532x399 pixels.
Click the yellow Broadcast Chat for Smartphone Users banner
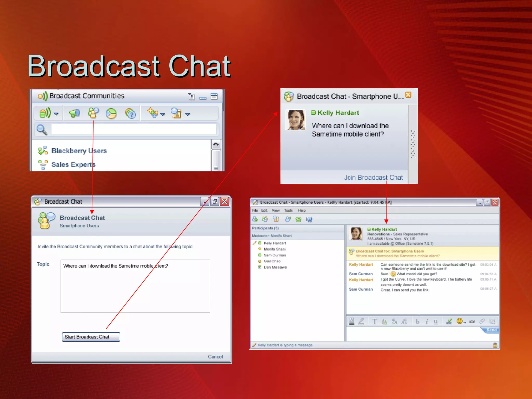point(423,254)
